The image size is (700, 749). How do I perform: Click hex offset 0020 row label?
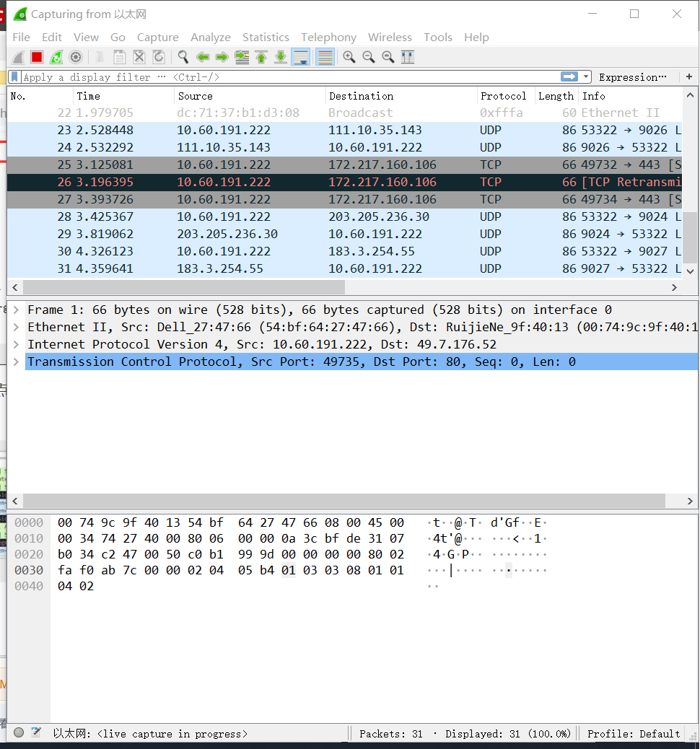coord(29,554)
